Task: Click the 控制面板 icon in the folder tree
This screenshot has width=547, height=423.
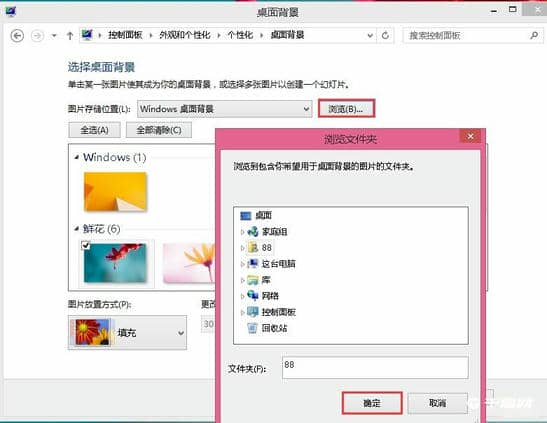Action: click(x=253, y=312)
